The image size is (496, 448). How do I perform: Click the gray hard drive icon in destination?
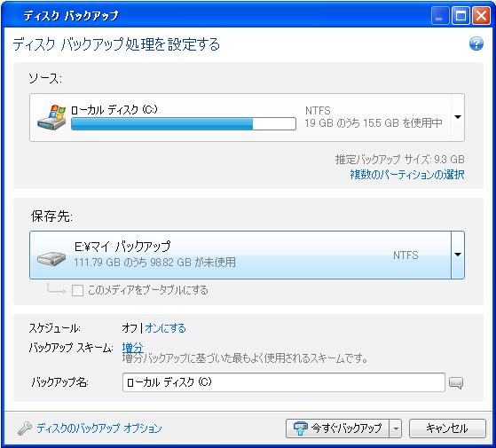[x=51, y=257]
